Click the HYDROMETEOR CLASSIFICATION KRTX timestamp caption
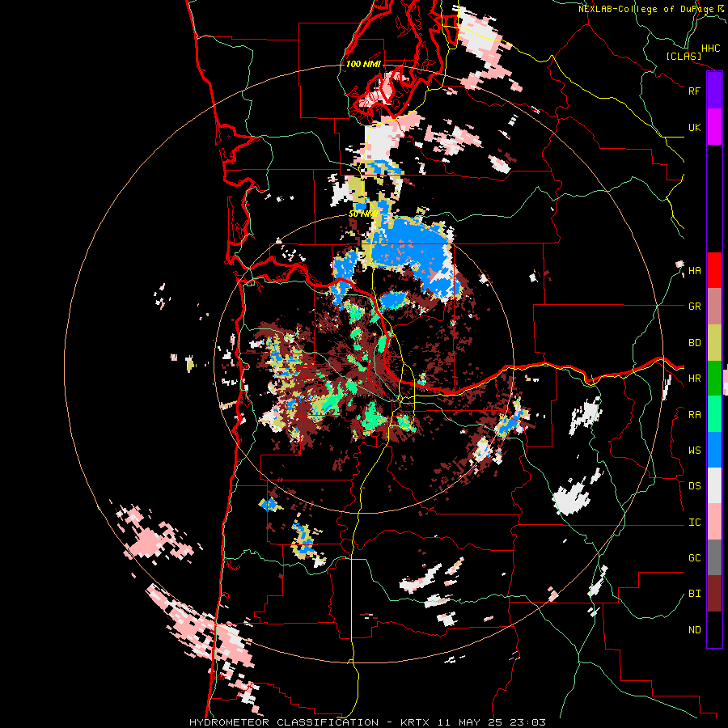The height and width of the screenshot is (728, 728). coord(367,722)
